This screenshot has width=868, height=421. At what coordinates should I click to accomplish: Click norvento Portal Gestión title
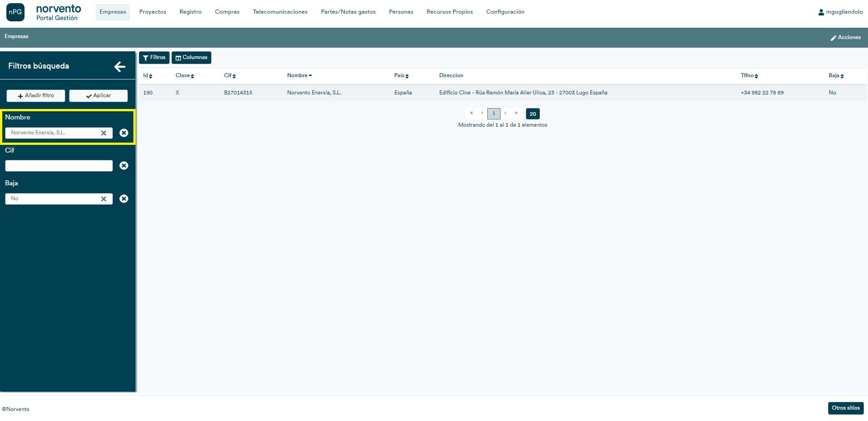pyautogui.click(x=59, y=13)
